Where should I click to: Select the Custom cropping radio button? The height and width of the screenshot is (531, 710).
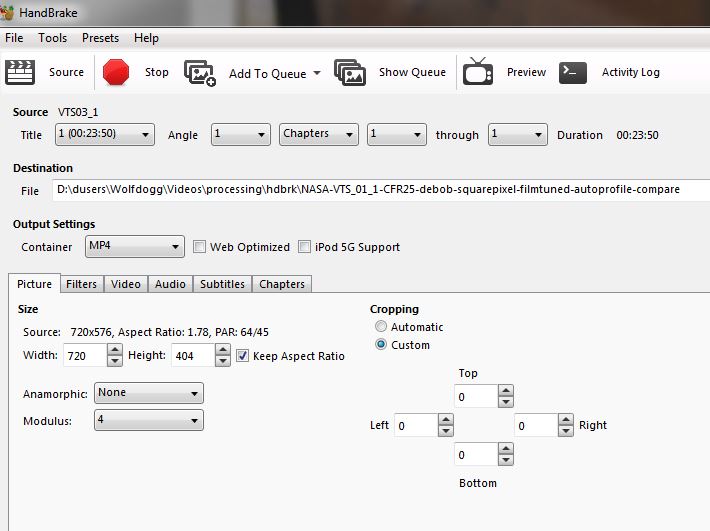(381, 344)
